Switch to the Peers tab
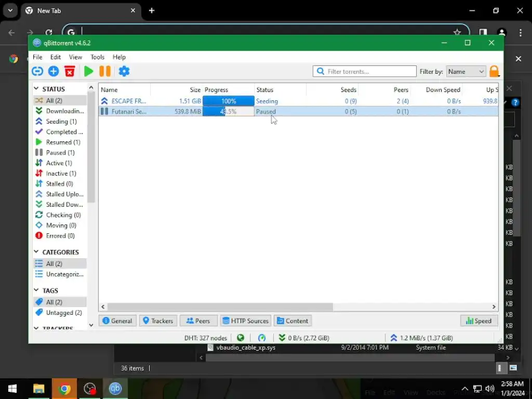The image size is (532, 399). [198, 321]
